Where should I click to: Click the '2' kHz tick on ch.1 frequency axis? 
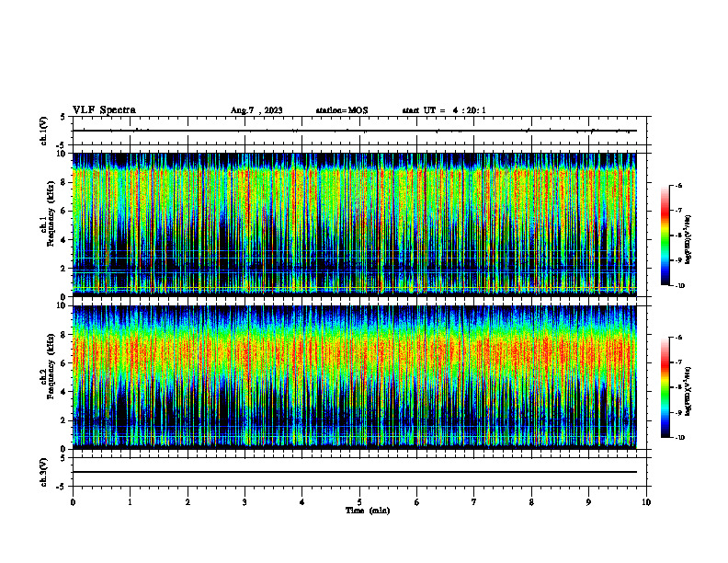click(64, 269)
